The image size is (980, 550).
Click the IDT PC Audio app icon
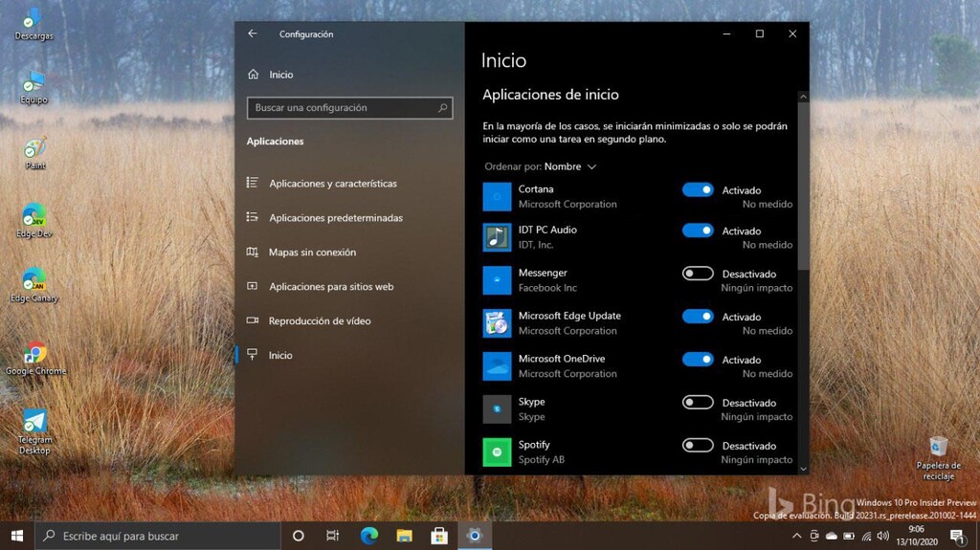tap(497, 237)
